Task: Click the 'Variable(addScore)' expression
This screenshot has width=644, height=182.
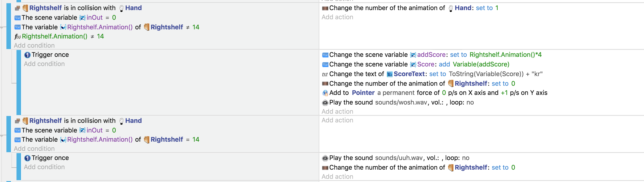Action: point(481,64)
